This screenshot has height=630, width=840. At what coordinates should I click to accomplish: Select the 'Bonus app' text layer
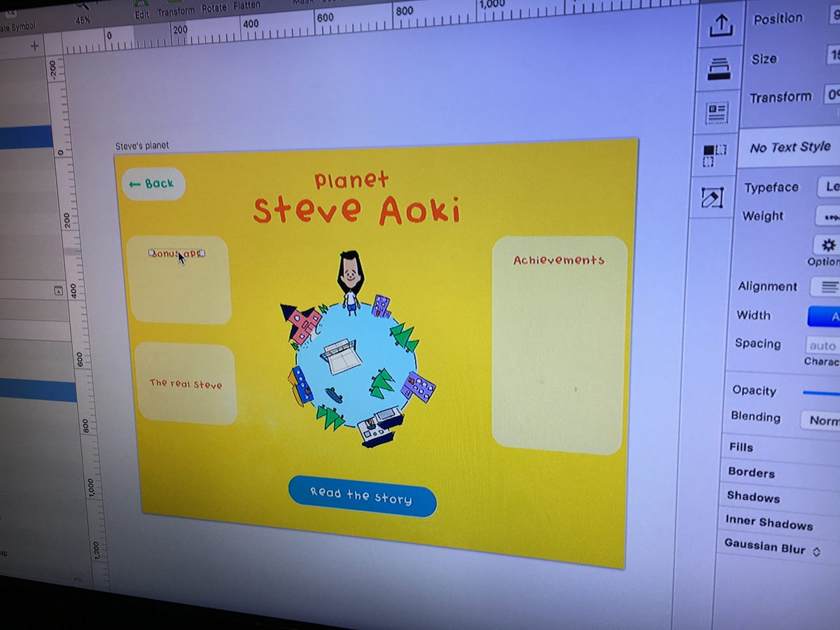176,253
